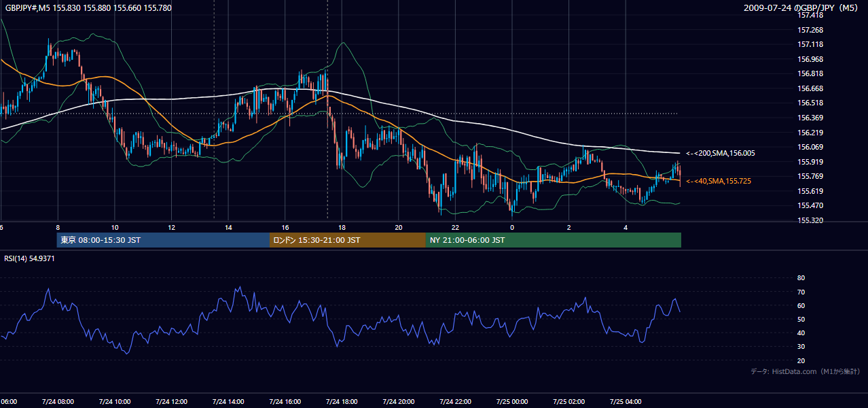Screen dimensions: 868x408
Task: Click the 2009-07-24 GBP/JPY (M5) header label
Action: (801, 8)
